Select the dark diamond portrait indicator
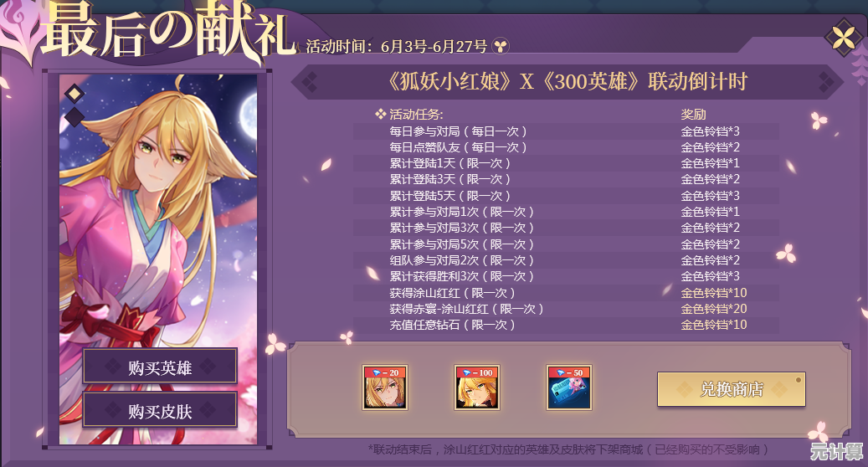The height and width of the screenshot is (467, 868). tap(74, 117)
